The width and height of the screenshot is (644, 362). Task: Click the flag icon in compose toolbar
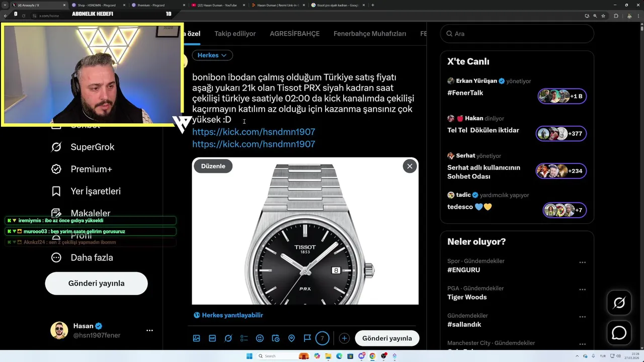tap(307, 338)
